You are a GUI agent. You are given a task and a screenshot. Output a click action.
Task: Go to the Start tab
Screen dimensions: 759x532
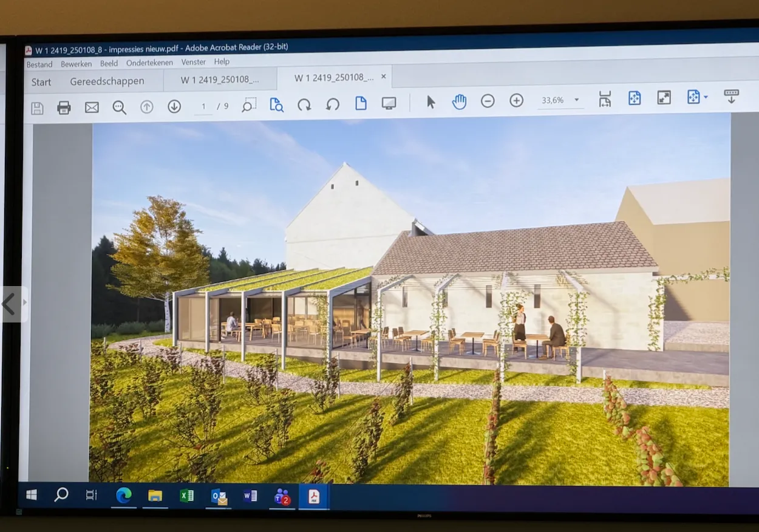point(41,82)
